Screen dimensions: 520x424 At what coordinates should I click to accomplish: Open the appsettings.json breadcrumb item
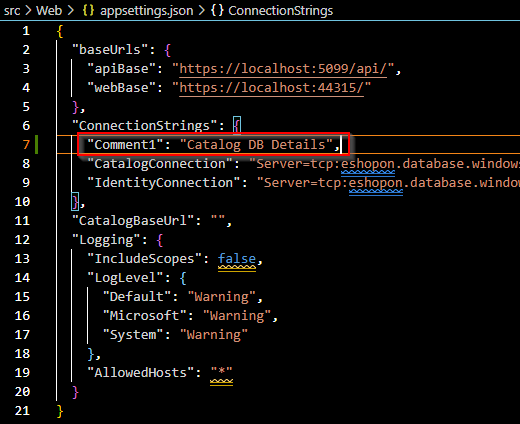tap(147, 11)
